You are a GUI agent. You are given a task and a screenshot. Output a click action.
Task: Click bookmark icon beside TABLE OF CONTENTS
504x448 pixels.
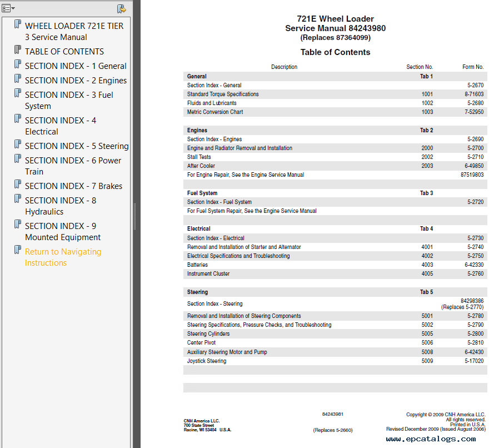coord(18,50)
